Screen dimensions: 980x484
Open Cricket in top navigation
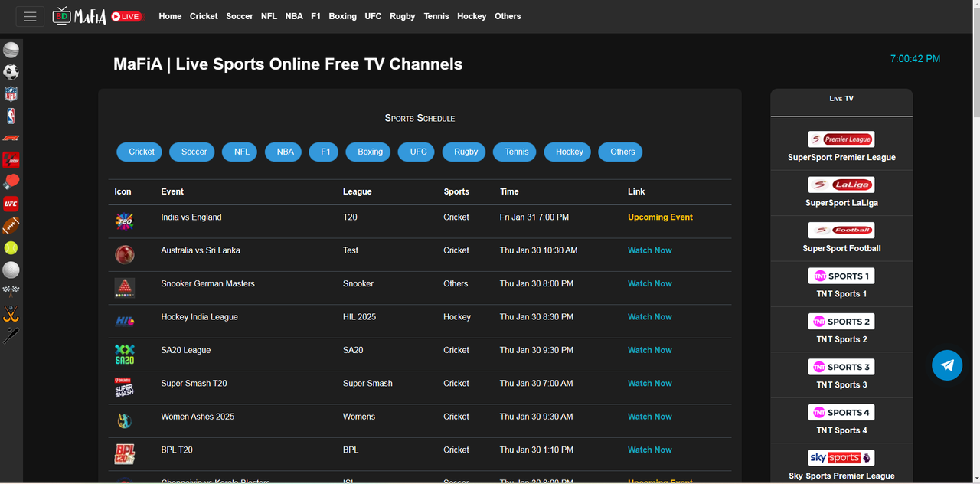click(x=204, y=16)
